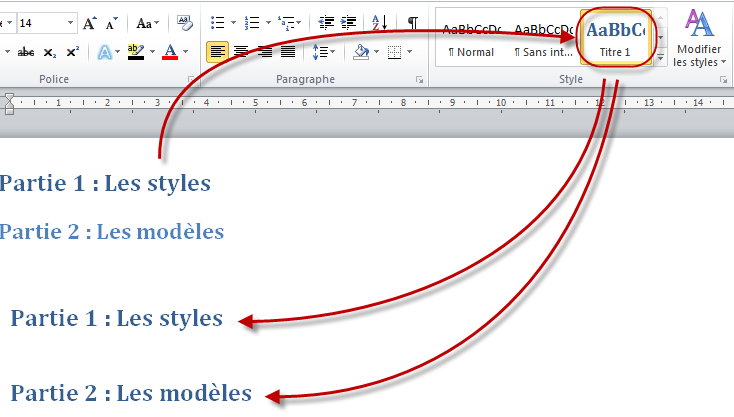734x417 pixels.
Task: Click the Sort A-Z icon
Action: click(379, 23)
